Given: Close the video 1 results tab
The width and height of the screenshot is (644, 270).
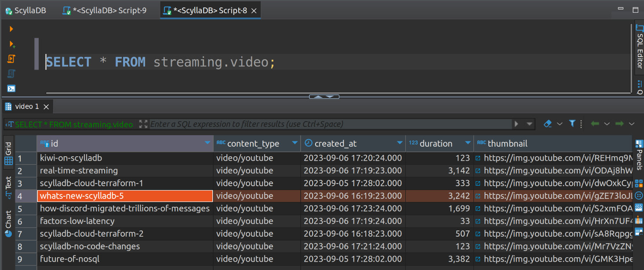Looking at the screenshot, I should point(46,106).
